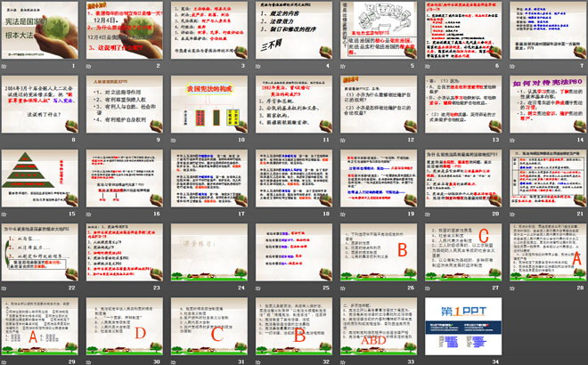
Task: Select slide 25 thumbnail
Action: (x=294, y=252)
